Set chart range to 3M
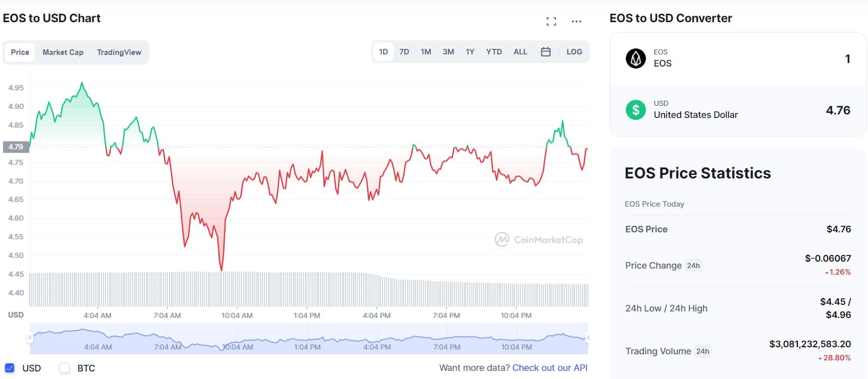The height and width of the screenshot is (379, 868). click(x=448, y=51)
